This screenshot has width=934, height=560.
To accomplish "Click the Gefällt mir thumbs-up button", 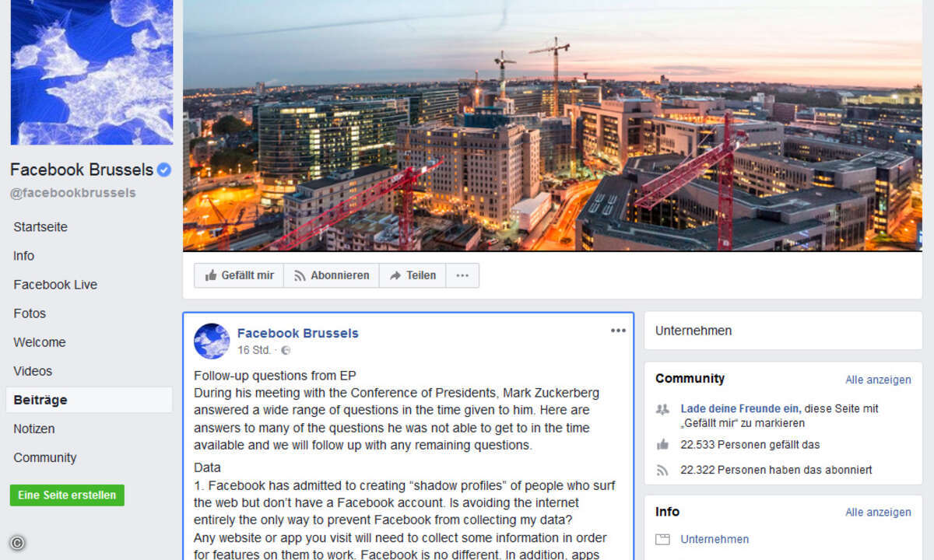I will [x=239, y=275].
